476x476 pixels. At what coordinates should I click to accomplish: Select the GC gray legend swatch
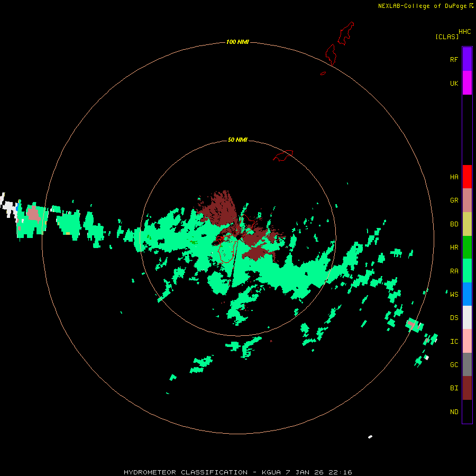[467, 364]
